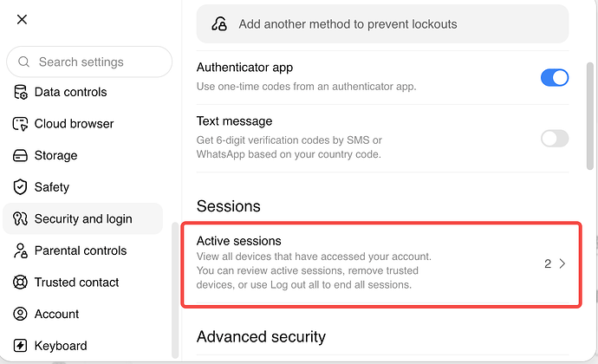
Task: Click the Account profile icon
Action: pyautogui.click(x=20, y=314)
